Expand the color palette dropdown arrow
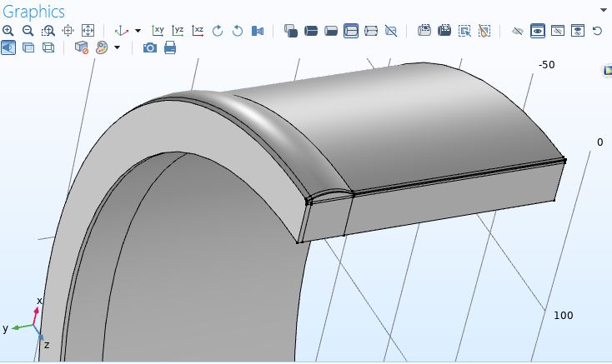Screen dimensions: 612x364 (118, 47)
